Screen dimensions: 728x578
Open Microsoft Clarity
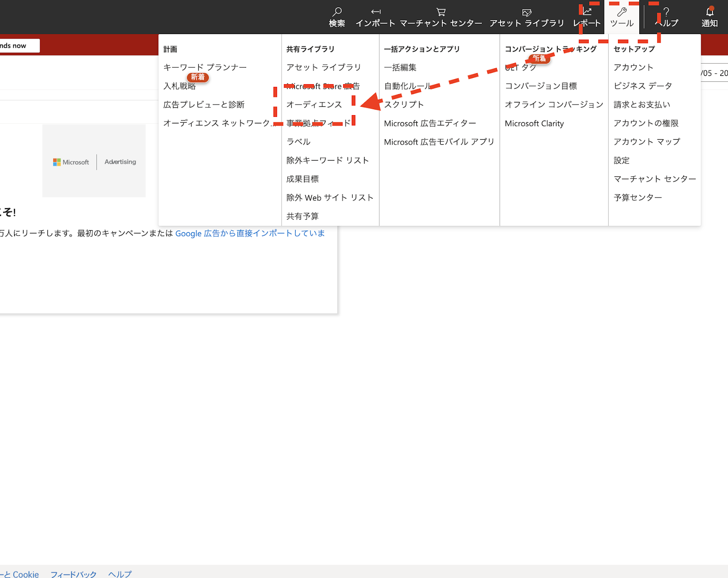[534, 123]
